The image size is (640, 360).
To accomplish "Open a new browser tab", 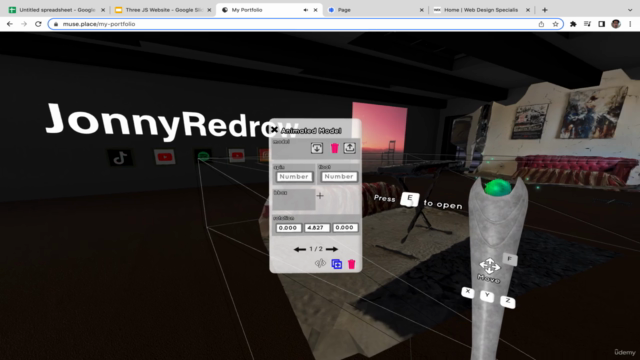I will tap(544, 10).
